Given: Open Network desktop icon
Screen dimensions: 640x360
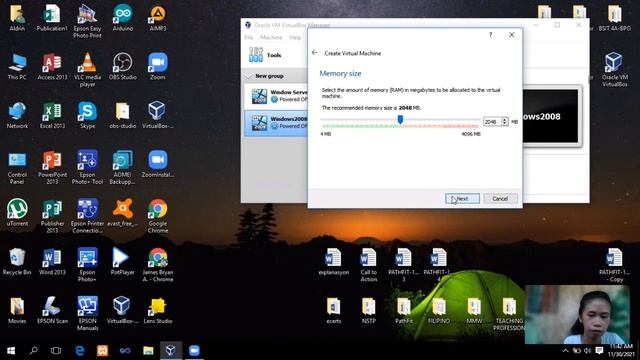Looking at the screenshot, I should pos(17,116).
